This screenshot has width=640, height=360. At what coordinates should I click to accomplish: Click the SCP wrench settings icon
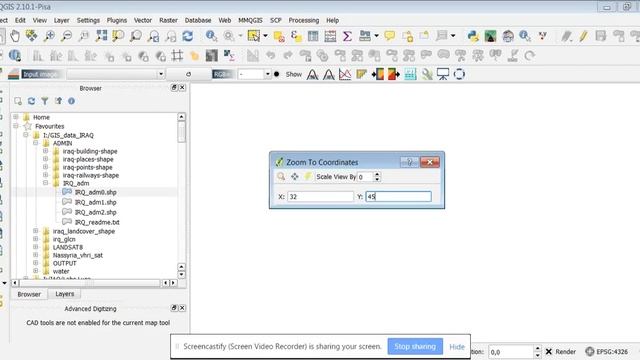(x=427, y=74)
